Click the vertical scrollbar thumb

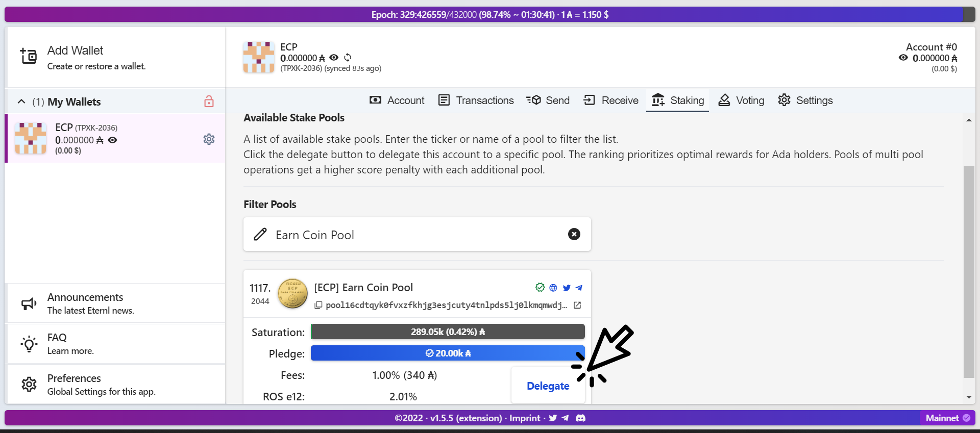click(969, 272)
